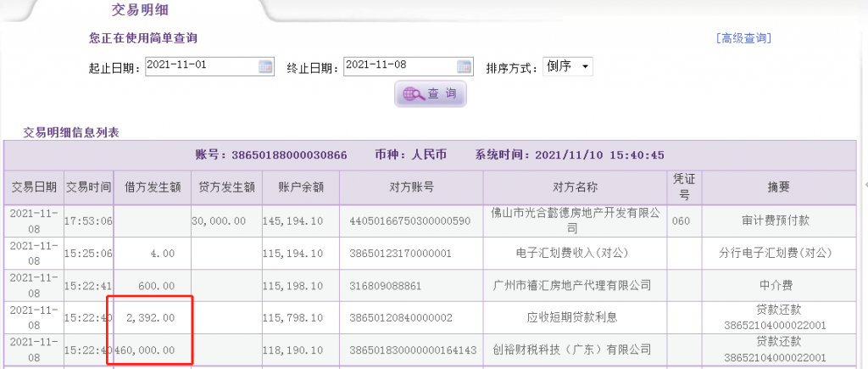Open the 高级查询 advanced query link

[x=743, y=38]
